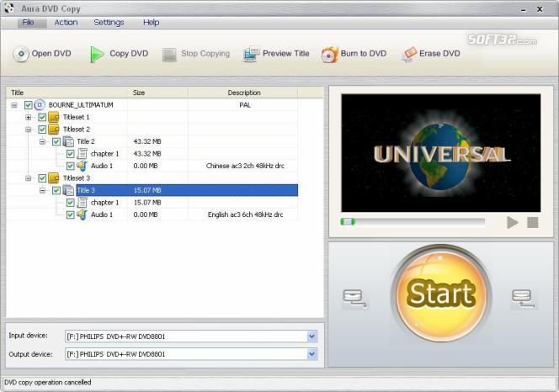Expand the Titleset 1 node
Viewport: 559px width, 392px height.
(28, 117)
